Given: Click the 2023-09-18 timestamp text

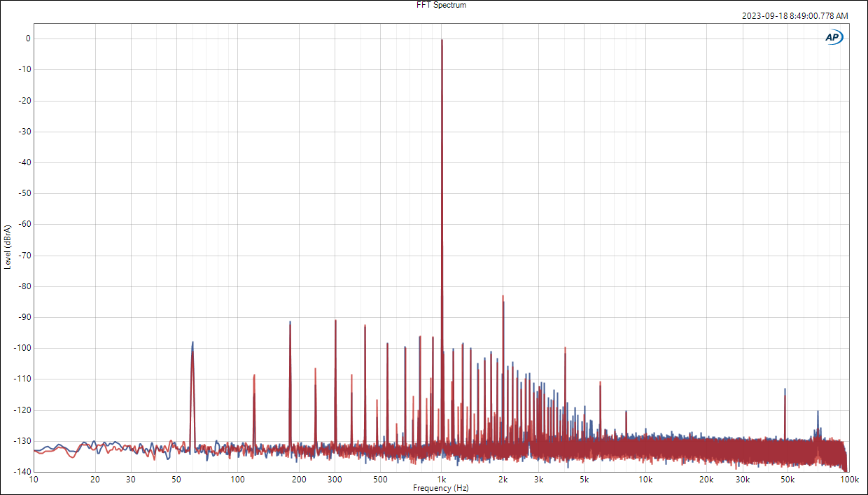Looking at the screenshot, I should (794, 15).
